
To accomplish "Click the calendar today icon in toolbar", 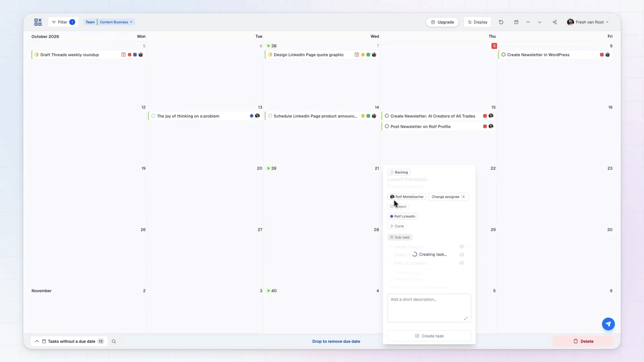I will (516, 22).
